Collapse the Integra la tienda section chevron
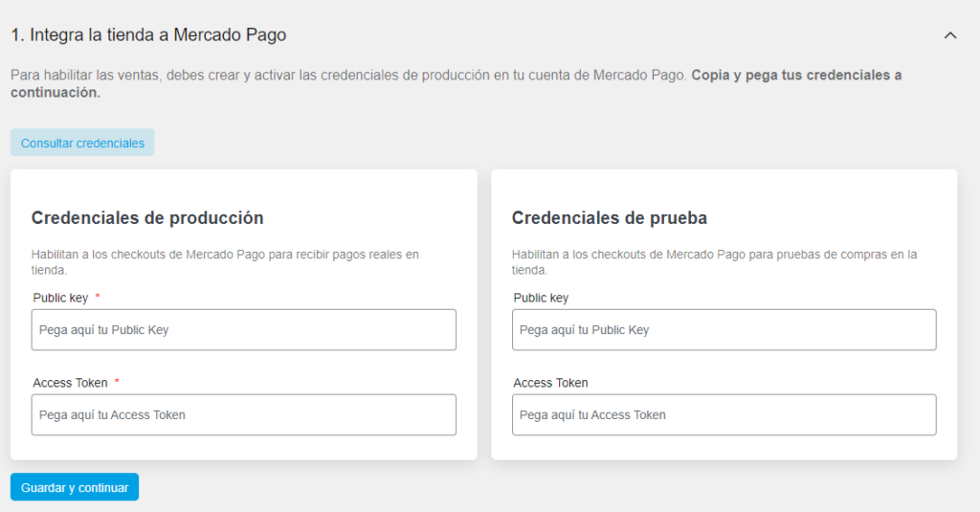 (950, 35)
